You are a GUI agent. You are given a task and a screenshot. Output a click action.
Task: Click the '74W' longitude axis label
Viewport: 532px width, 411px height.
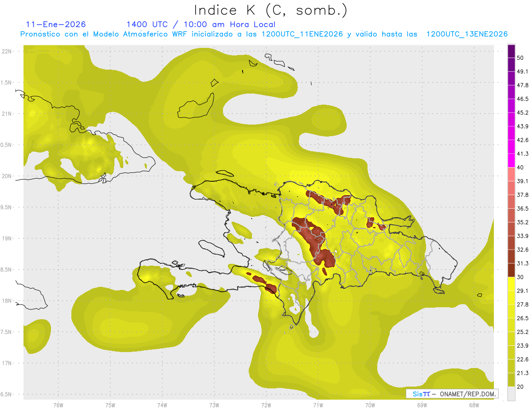tap(162, 405)
